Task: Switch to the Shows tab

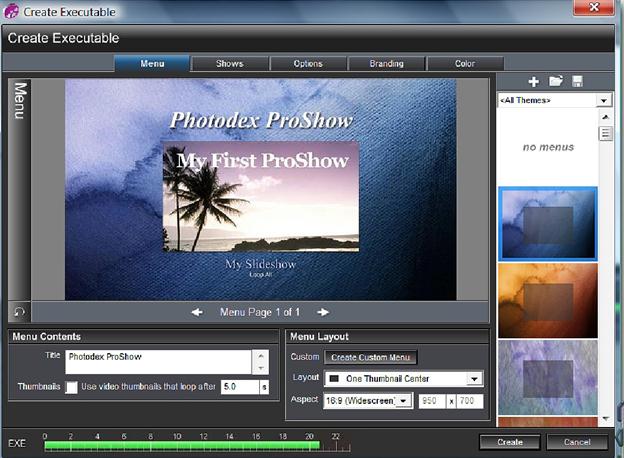Action: (x=230, y=64)
